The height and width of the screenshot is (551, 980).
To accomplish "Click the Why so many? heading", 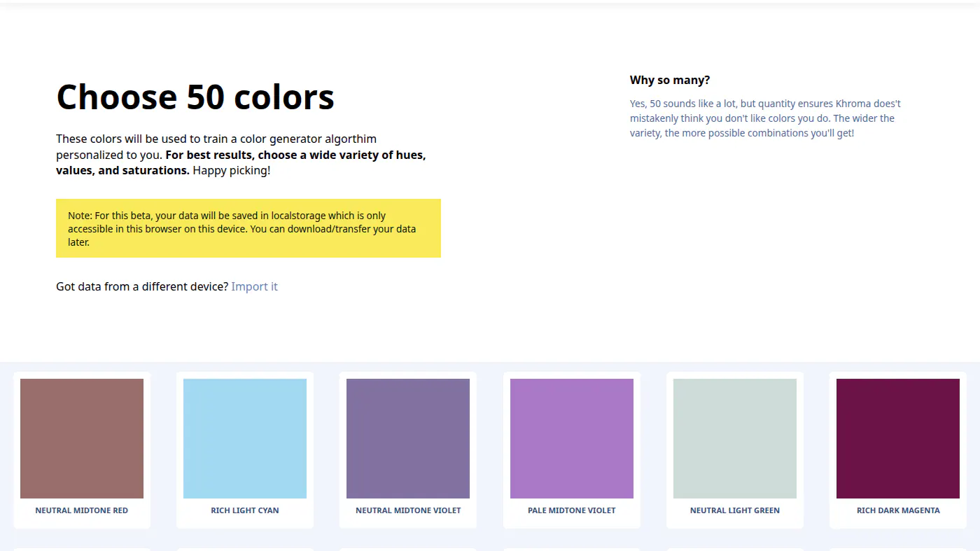I will pyautogui.click(x=670, y=80).
